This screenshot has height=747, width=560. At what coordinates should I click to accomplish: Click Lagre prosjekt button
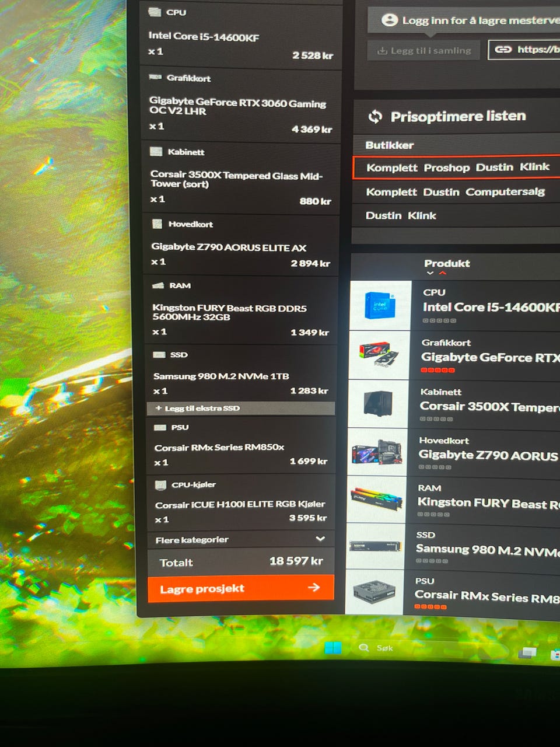[x=241, y=588]
